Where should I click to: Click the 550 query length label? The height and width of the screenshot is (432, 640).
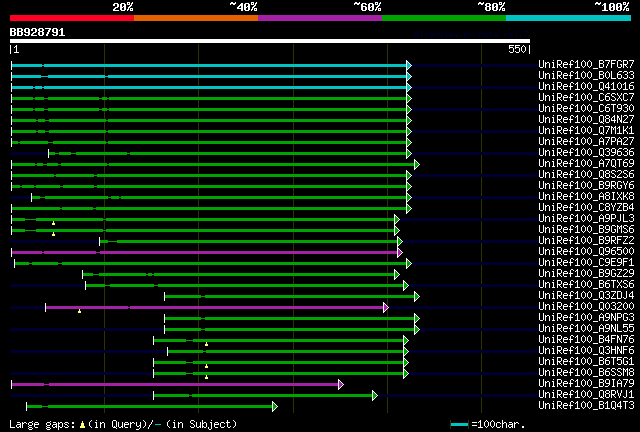pyautogui.click(x=517, y=49)
